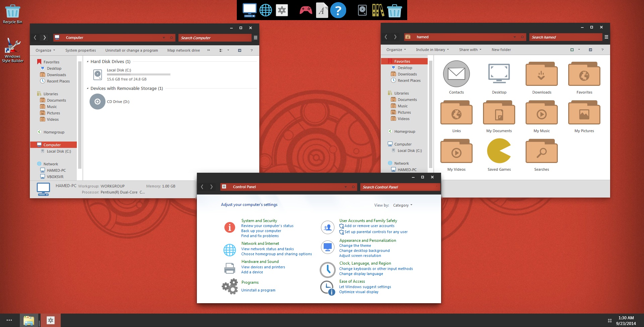The height and width of the screenshot is (327, 644).
Task: Click Uninstall or change a program
Action: click(131, 50)
